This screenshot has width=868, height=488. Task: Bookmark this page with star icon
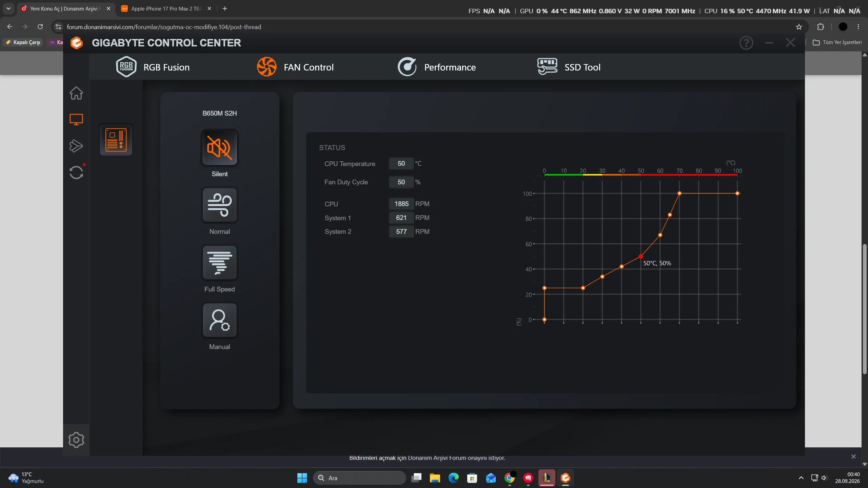[799, 27]
